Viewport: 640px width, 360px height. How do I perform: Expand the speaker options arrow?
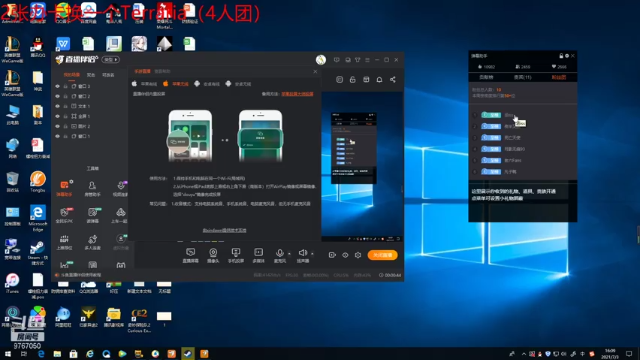(x=312, y=253)
